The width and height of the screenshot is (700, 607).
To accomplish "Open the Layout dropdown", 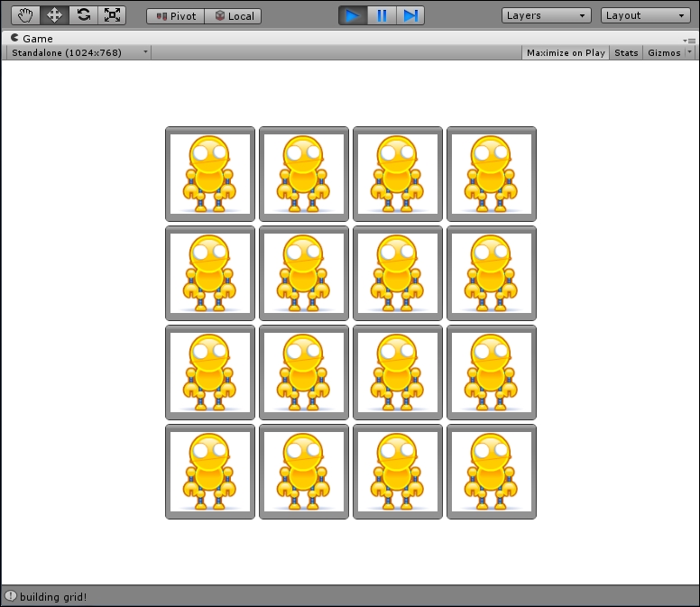I will pos(646,15).
